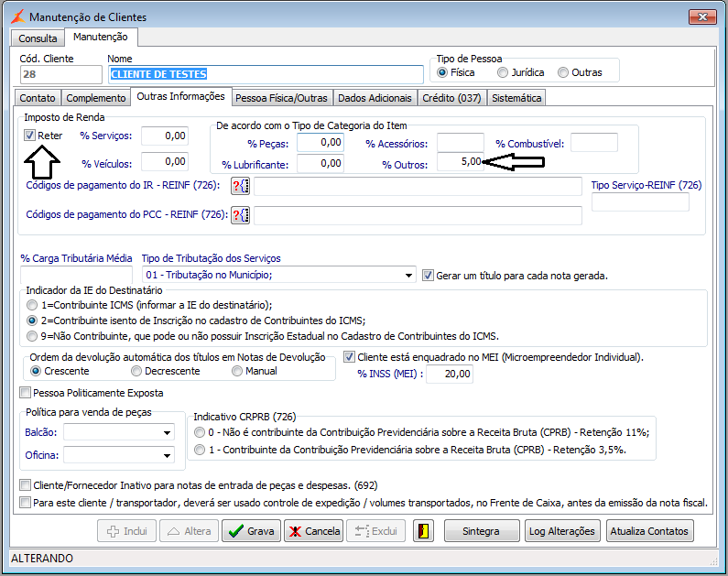Check Cliente/Fornecedor Inativo checkbox

click(25, 485)
